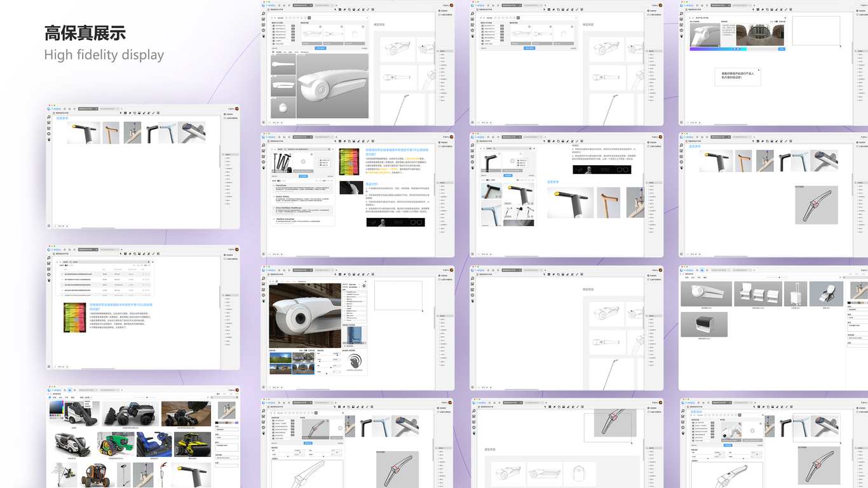Zoom out with minus in HurryCane window
The height and width of the screenshot is (488, 868).
(x=270, y=254)
